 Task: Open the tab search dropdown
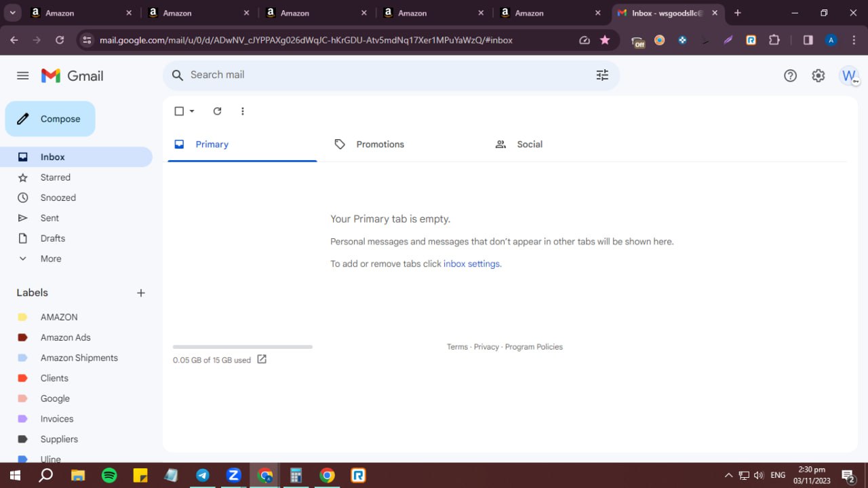tap(12, 13)
